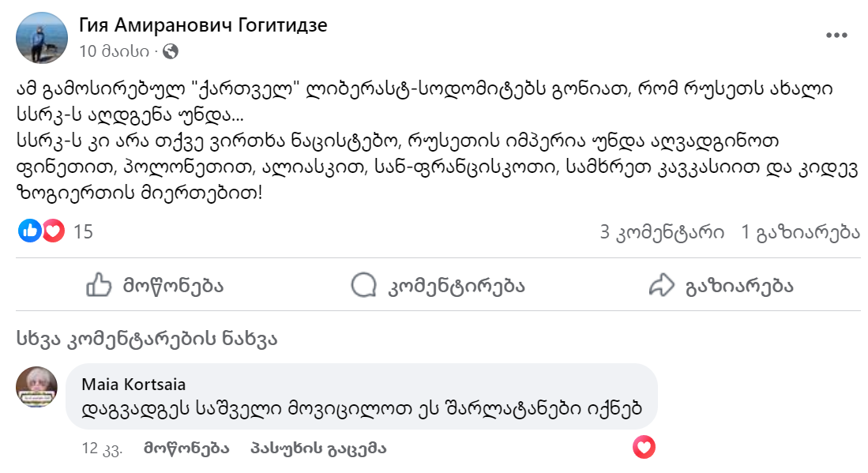Click the 10 მაისი post date
868x473 pixels.
pyautogui.click(x=114, y=51)
